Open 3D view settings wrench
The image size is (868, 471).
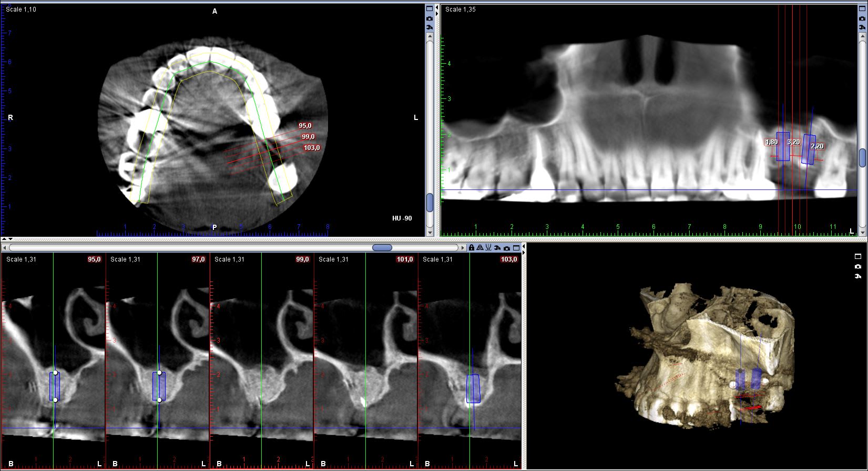coord(858,276)
